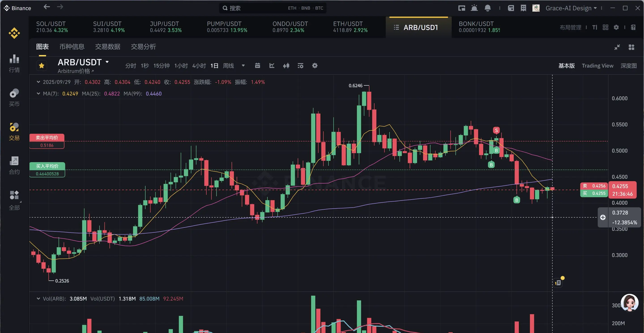Go back with the left arrow
This screenshot has width=644, height=333.
[47, 7]
